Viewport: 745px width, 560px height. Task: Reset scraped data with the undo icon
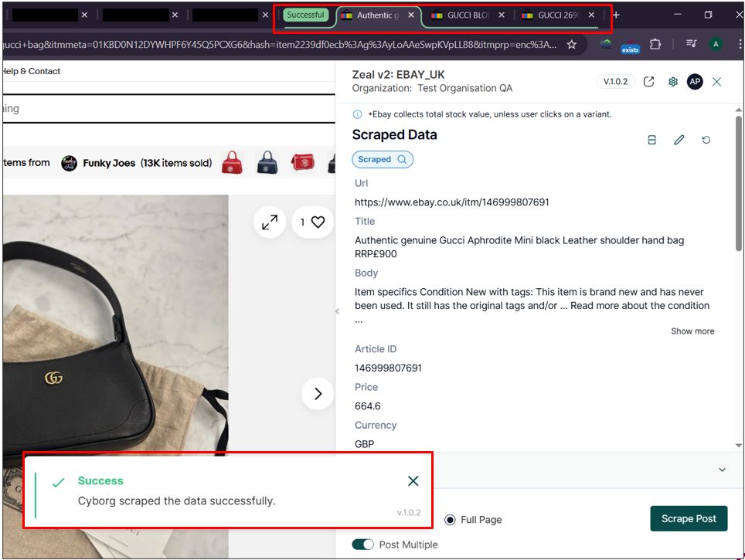[x=706, y=140]
